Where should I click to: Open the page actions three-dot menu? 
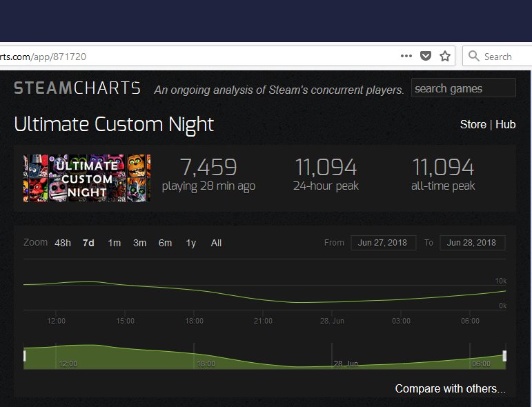pos(406,56)
